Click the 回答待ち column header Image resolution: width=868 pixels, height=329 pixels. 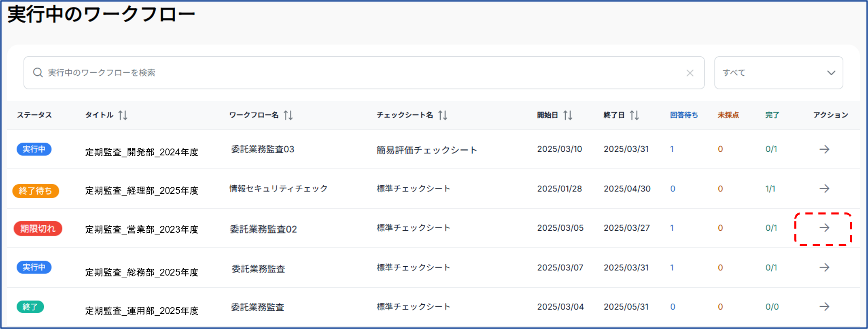[684, 115]
